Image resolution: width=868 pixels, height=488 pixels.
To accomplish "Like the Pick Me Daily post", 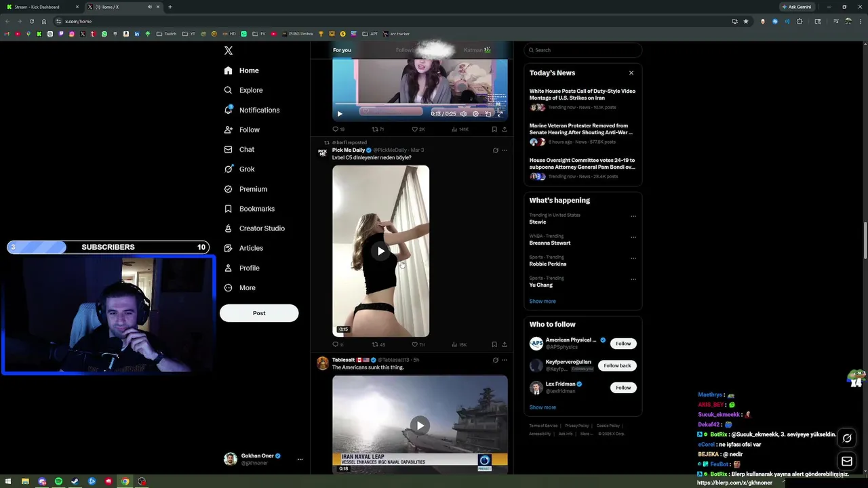I will tap(418, 345).
